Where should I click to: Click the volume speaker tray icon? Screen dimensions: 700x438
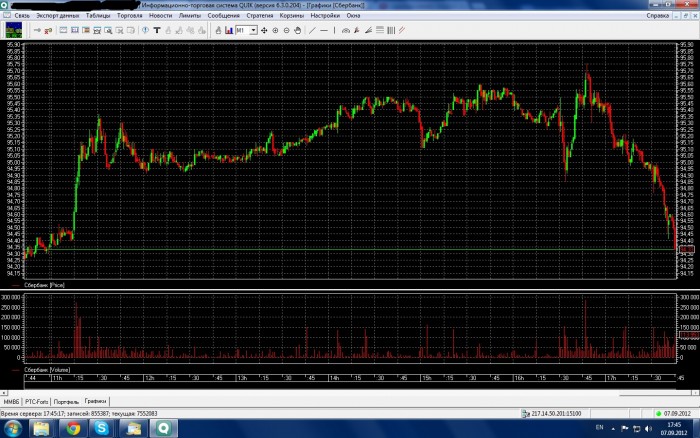[648, 429]
